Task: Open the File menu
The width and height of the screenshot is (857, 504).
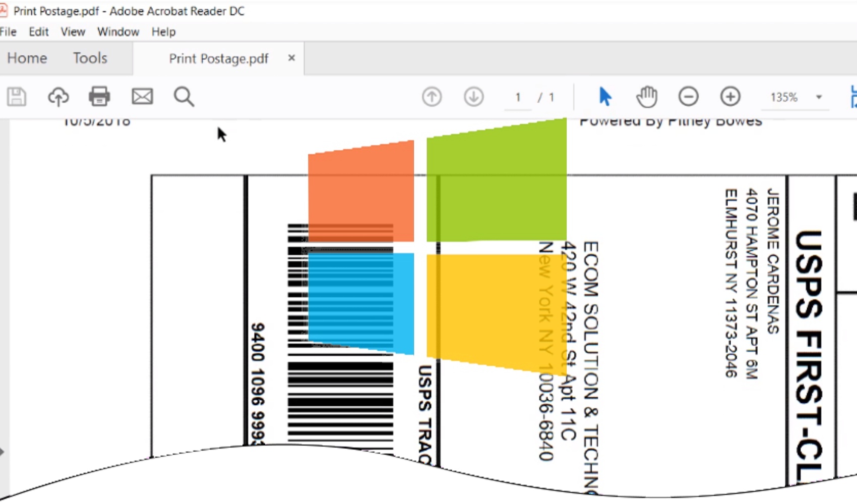Action: [9, 32]
